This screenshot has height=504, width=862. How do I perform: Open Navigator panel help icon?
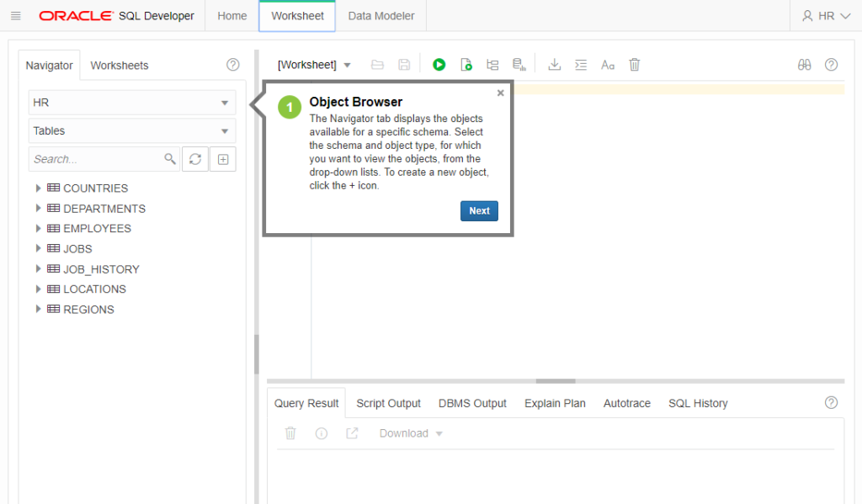[233, 65]
